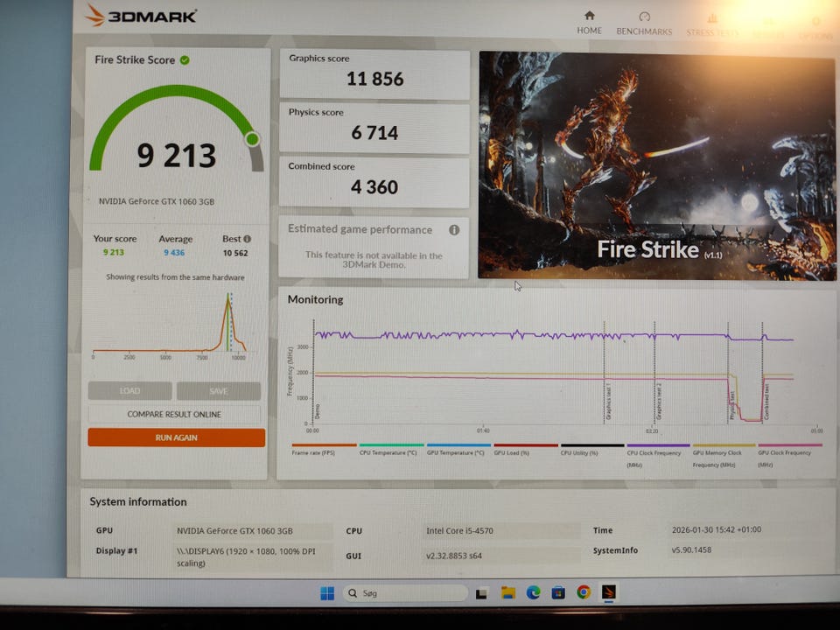
Task: Click the Physics score value 6 714
Action: point(374,133)
